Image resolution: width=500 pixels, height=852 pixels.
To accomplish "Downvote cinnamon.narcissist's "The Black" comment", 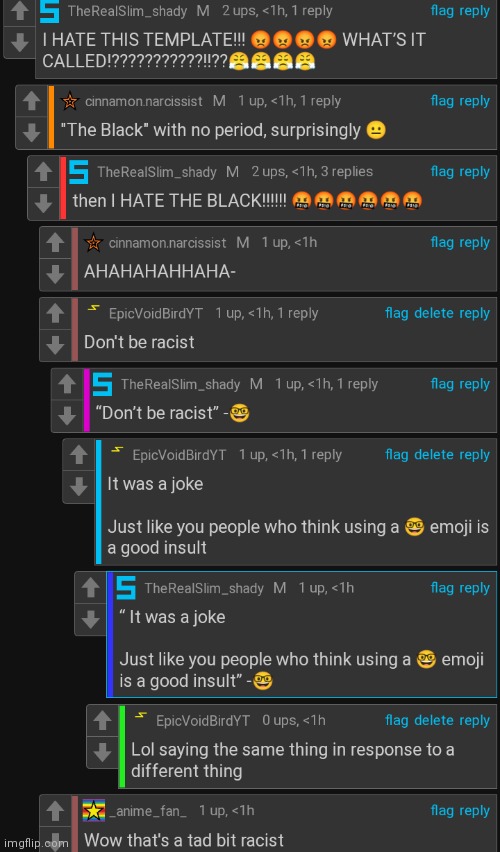I will click(x=32, y=131).
